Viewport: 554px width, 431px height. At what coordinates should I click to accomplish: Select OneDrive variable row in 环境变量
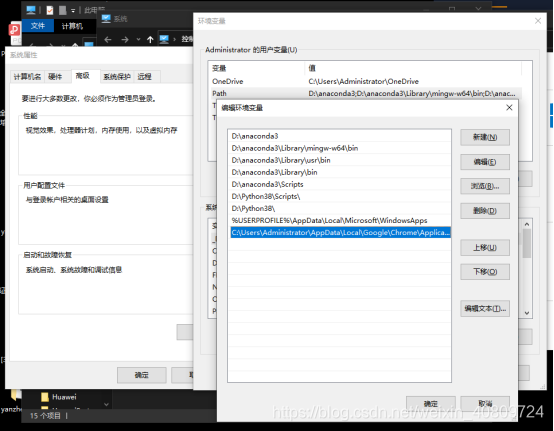[x=366, y=81]
